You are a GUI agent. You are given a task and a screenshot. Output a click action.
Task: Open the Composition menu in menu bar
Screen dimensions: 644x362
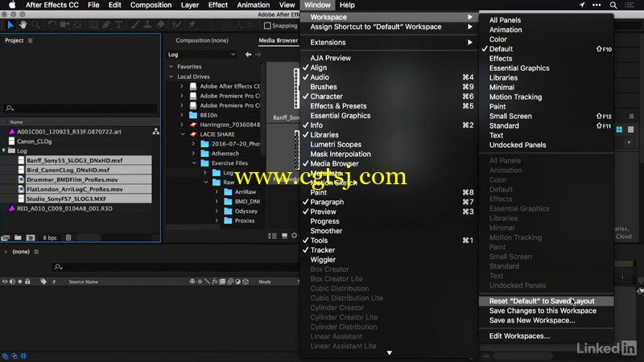click(x=151, y=5)
